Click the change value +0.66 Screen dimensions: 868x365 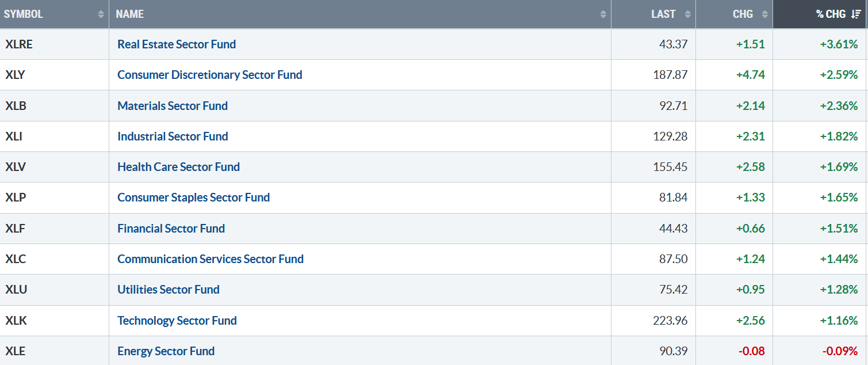pos(750,229)
